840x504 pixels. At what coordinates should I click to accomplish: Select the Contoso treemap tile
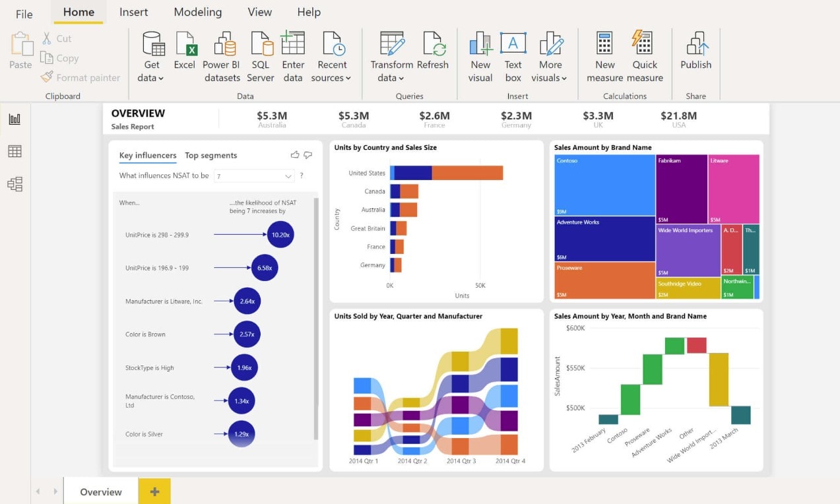click(604, 185)
